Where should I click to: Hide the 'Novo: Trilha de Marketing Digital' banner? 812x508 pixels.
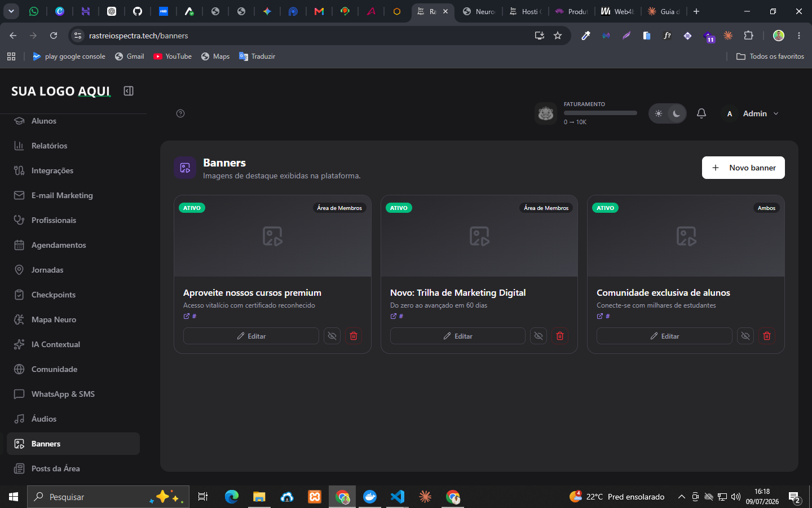click(539, 336)
